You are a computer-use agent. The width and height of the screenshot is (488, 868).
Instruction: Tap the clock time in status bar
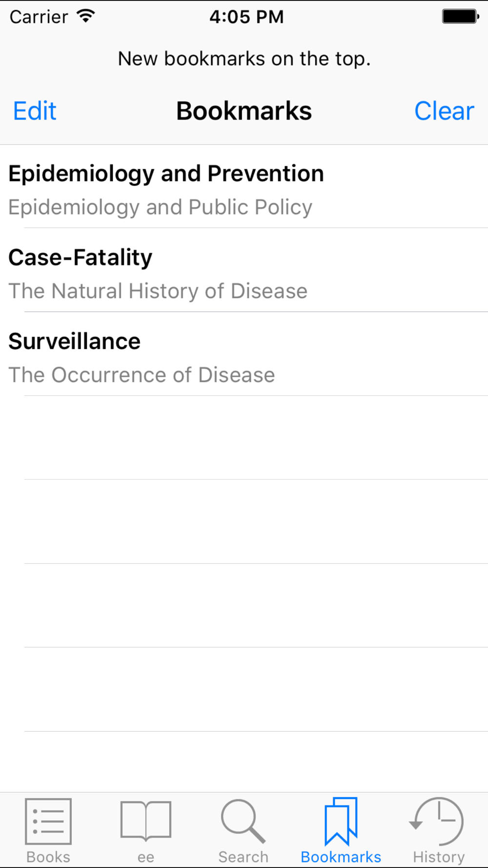point(246,17)
